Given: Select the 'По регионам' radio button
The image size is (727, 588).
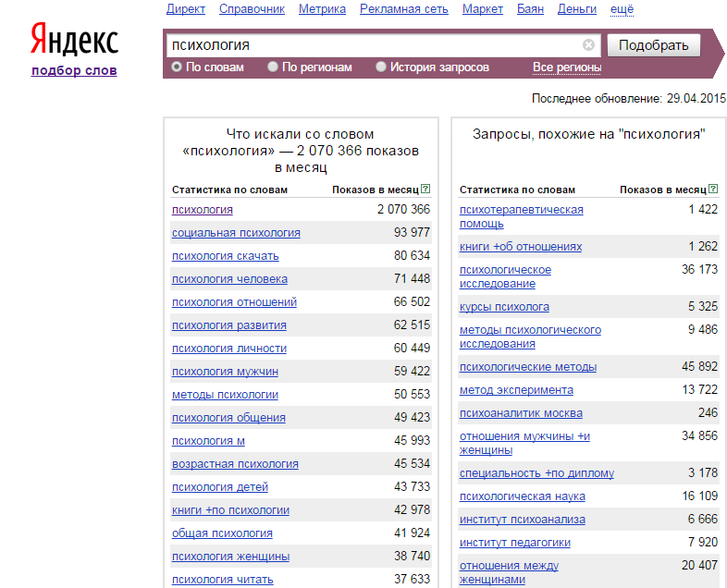Looking at the screenshot, I should [273, 67].
